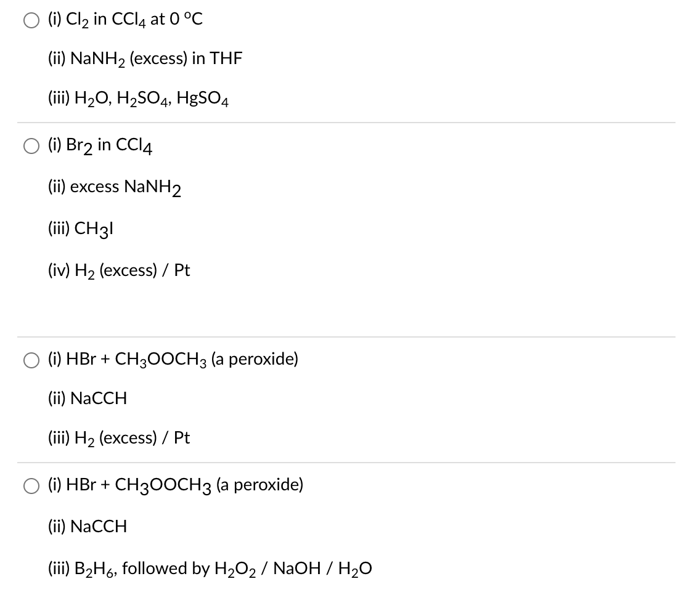Click 'H₂ (excess) / Pt' in the third option
This screenshot has height=616, width=694.
(x=119, y=438)
